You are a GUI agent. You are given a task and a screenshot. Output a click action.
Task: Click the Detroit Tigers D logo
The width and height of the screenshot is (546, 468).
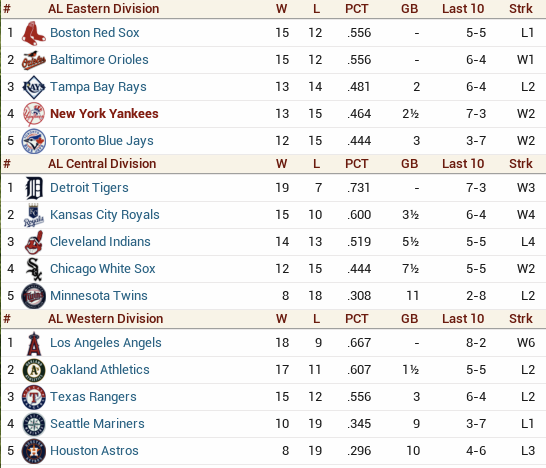(x=34, y=188)
